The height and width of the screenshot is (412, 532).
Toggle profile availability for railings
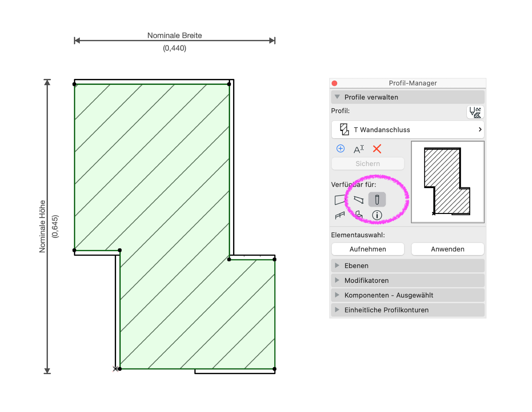(340, 215)
